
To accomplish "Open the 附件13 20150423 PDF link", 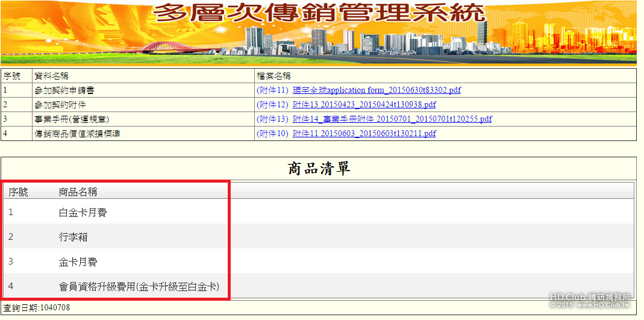I will click(x=364, y=104).
